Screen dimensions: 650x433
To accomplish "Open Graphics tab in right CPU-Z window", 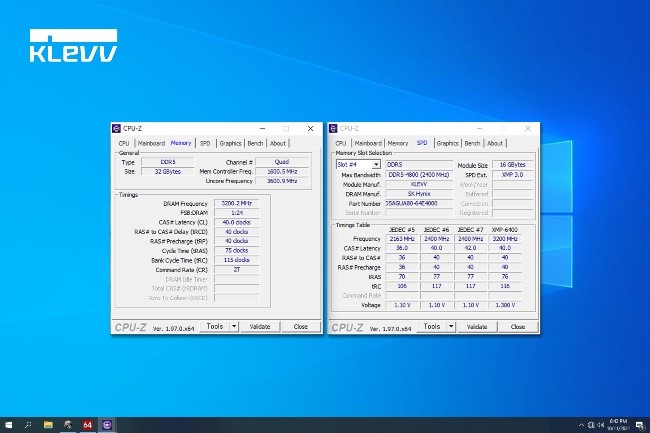I will click(x=448, y=143).
